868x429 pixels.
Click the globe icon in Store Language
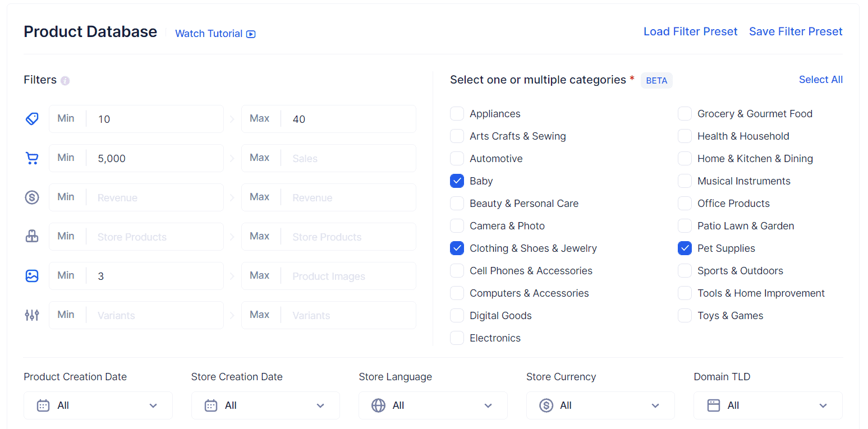(379, 405)
